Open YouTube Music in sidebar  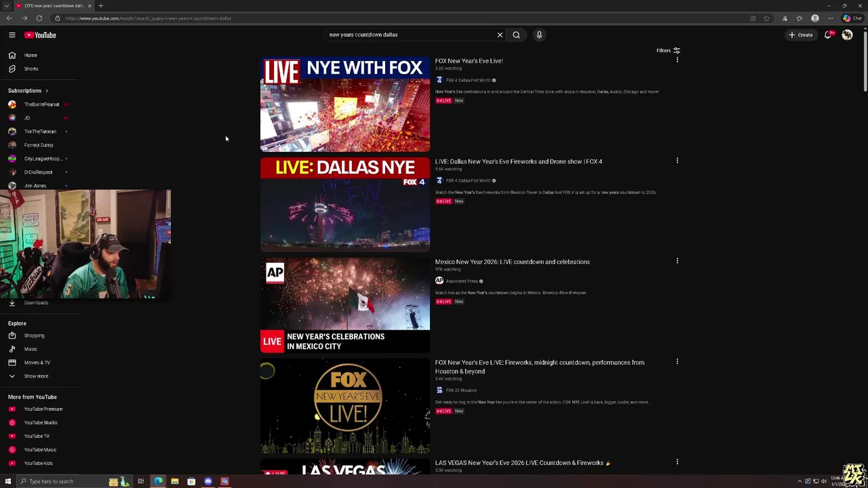[39, 449]
